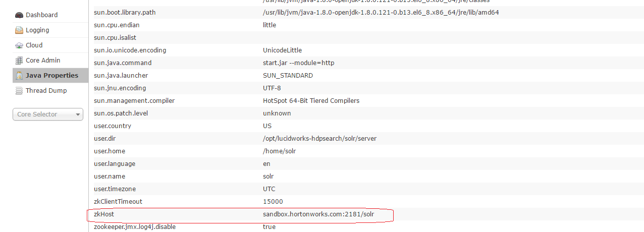Click the user.home property name

tap(110, 151)
